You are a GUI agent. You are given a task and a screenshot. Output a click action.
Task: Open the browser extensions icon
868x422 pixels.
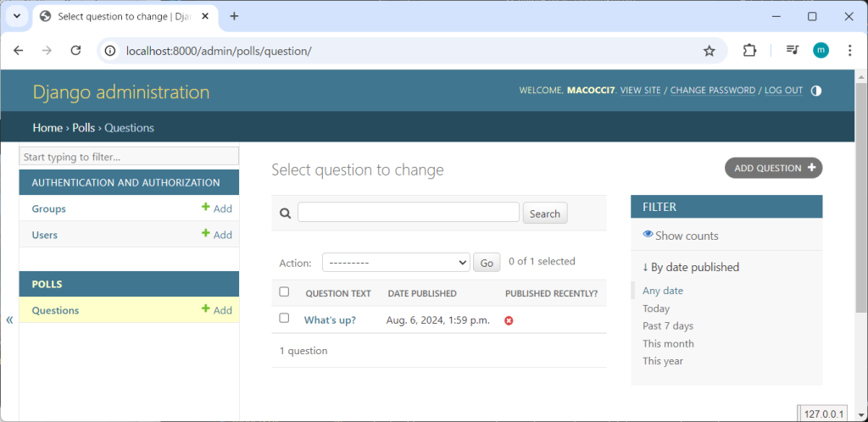coord(749,51)
